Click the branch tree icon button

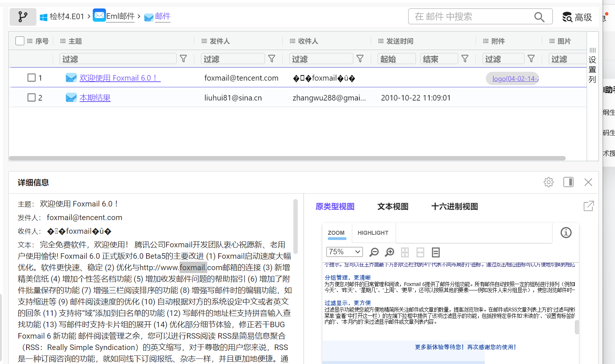[x=23, y=17]
